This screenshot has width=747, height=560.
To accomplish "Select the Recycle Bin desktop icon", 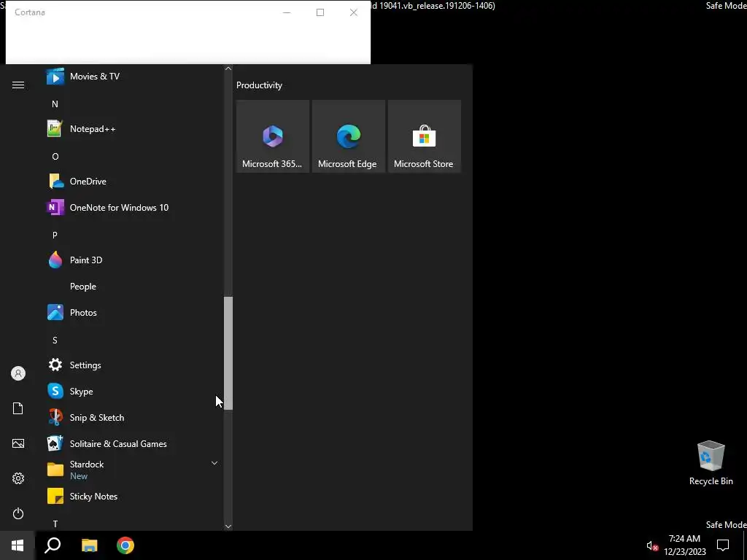I will (711, 463).
